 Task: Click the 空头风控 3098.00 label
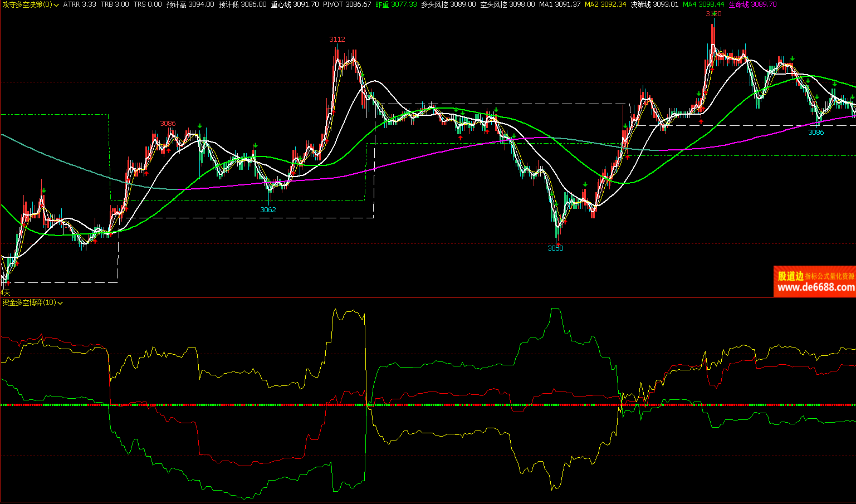tap(507, 4)
